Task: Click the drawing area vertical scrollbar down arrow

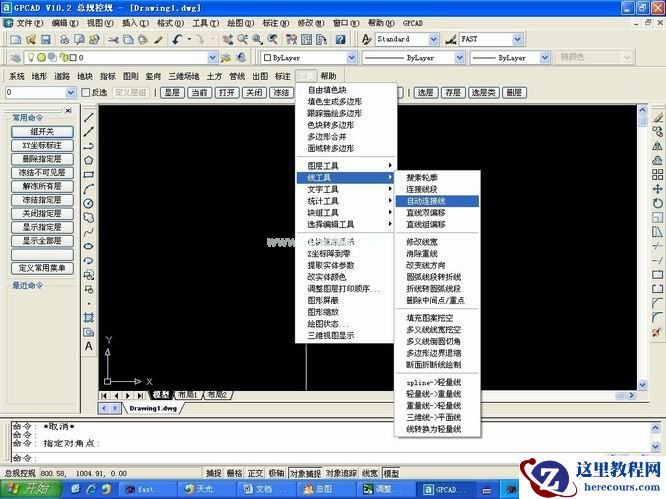Action: coord(642,385)
